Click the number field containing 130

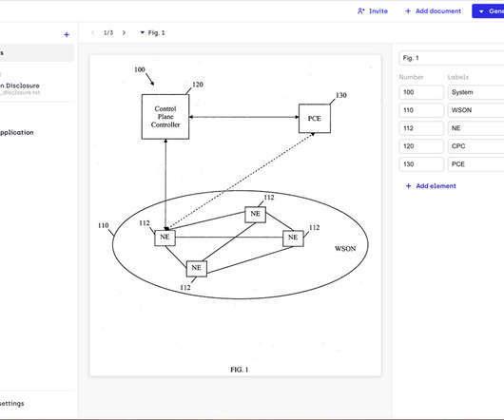pos(421,164)
